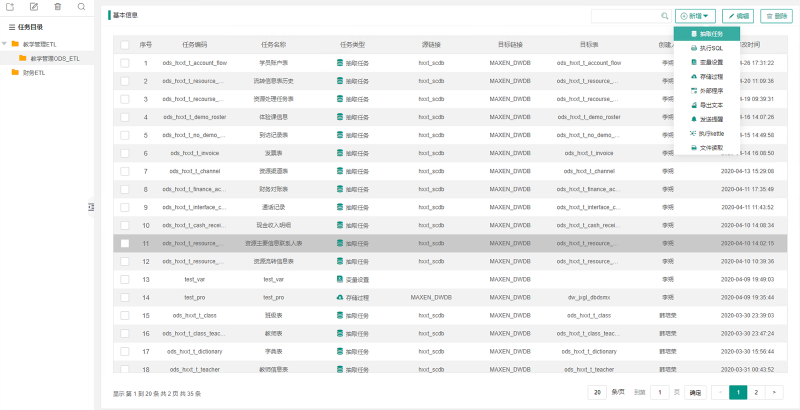Click the dw_jxgl_dbdsmx target table cell
800x410 pixels.
[x=589, y=297]
